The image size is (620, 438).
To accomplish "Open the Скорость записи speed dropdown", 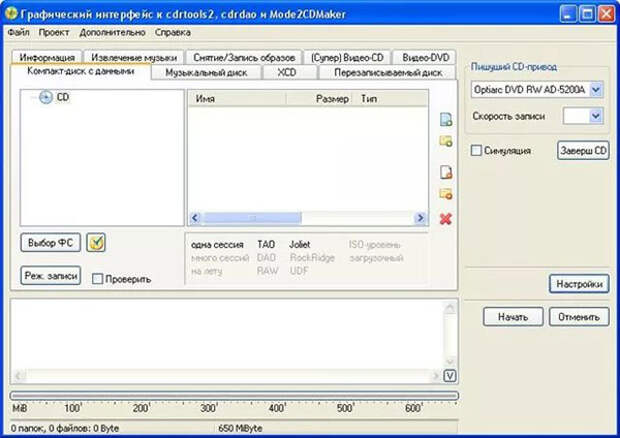I will pos(596,116).
